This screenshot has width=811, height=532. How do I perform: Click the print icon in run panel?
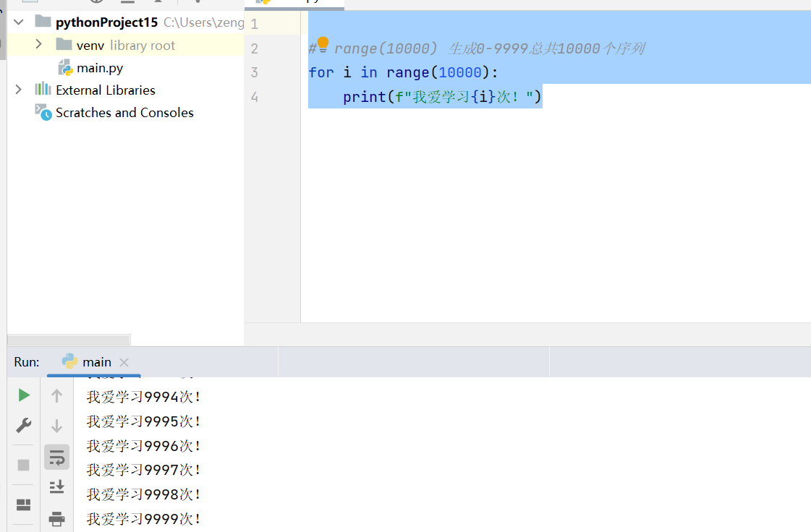click(57, 518)
